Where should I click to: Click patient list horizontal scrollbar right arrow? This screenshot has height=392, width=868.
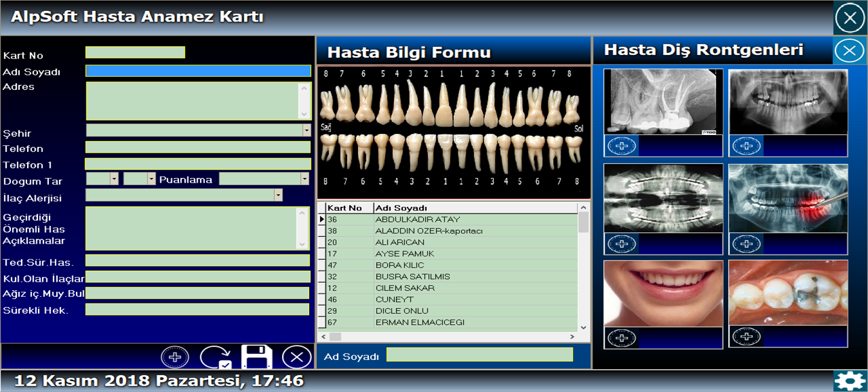(x=573, y=337)
